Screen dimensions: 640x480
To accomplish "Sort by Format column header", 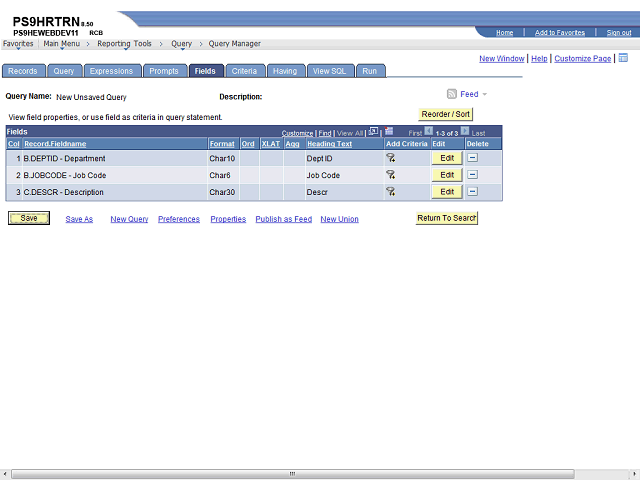I will (222, 144).
